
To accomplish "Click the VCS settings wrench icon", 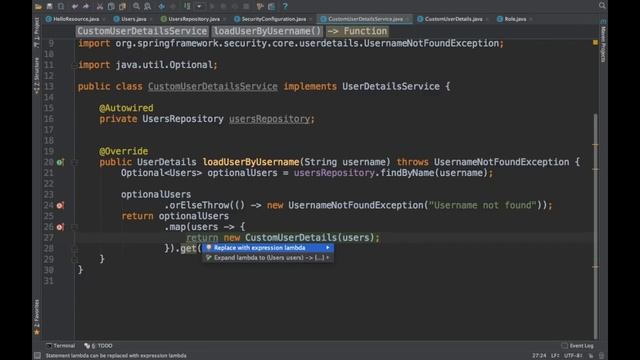I will (x=260, y=7).
